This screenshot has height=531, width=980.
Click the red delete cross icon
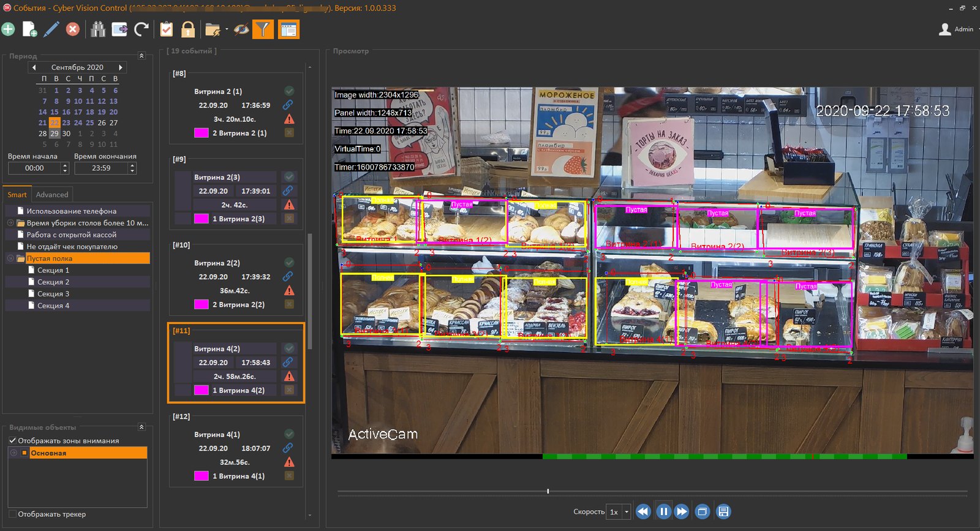coord(73,29)
